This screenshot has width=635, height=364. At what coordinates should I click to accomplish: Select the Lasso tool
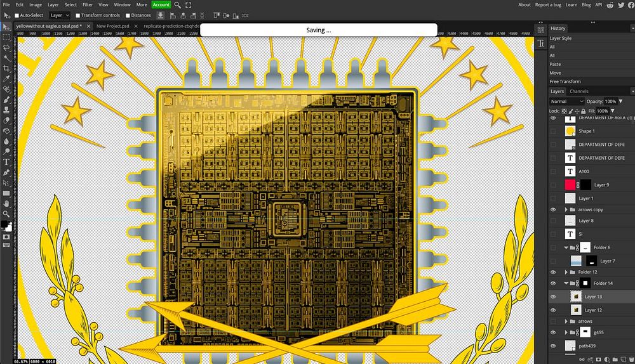6,48
